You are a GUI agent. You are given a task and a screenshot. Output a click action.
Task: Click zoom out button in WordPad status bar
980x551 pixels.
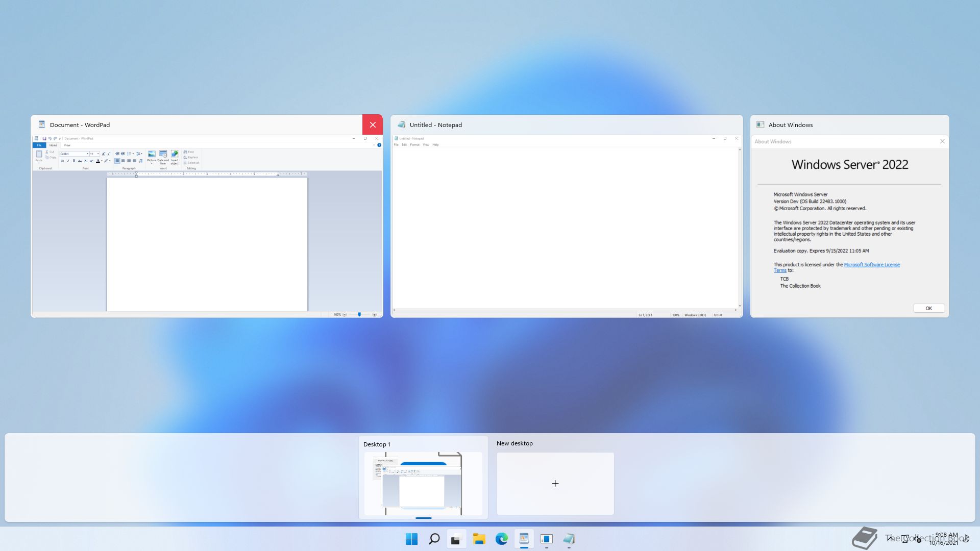[x=345, y=315]
